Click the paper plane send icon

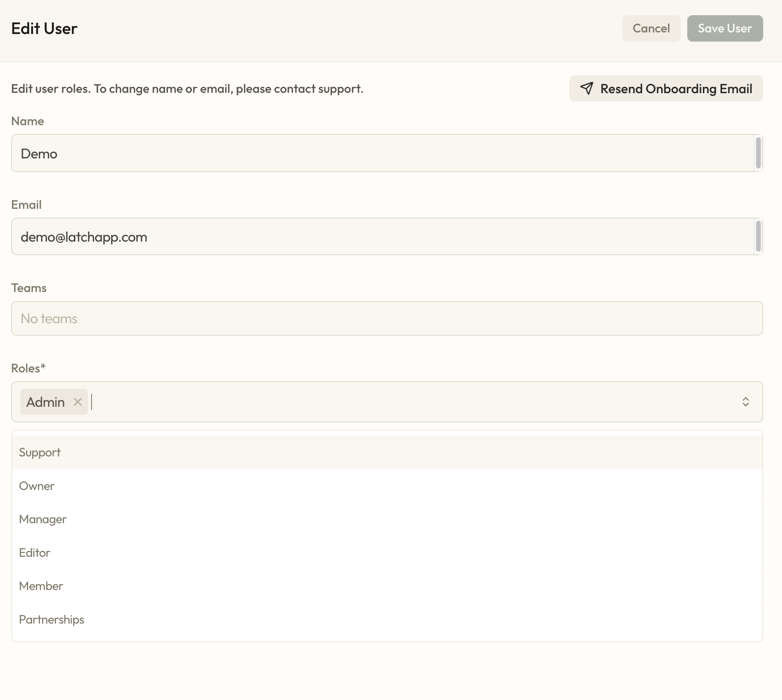coord(587,88)
